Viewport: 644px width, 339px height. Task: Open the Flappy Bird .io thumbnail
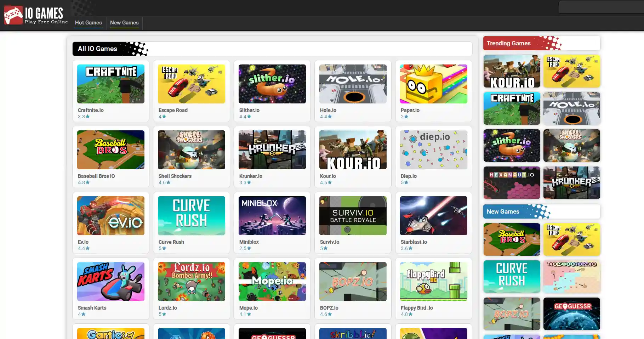pyautogui.click(x=433, y=282)
